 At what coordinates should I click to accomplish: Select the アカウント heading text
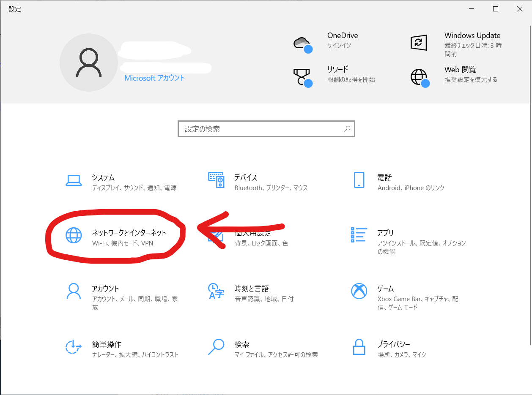(105, 289)
